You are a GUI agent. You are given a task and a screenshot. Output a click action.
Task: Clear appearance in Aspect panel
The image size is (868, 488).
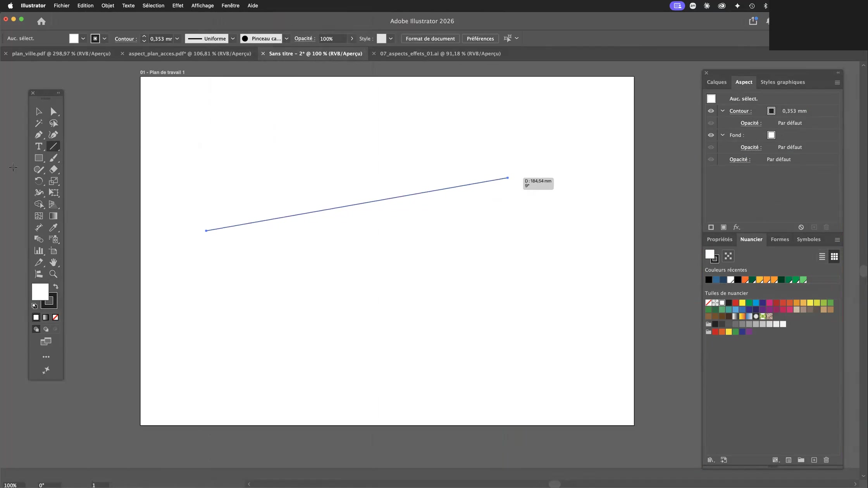pyautogui.click(x=801, y=227)
